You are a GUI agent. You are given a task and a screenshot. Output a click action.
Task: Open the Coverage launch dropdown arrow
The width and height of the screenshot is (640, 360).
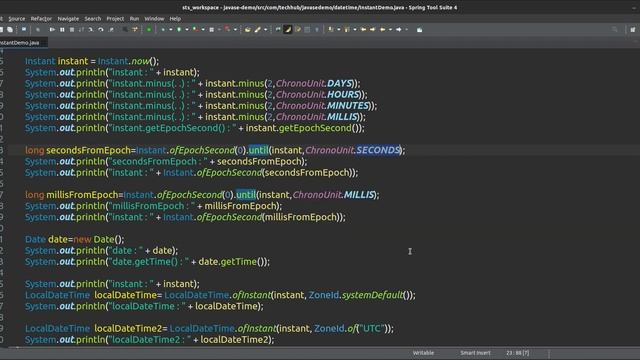coord(203,29)
